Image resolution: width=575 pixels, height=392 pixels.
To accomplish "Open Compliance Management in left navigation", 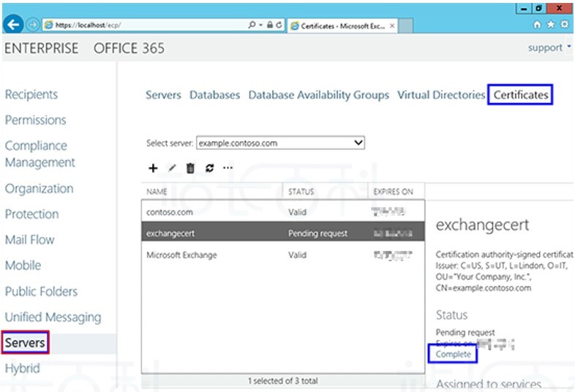I will coord(40,154).
